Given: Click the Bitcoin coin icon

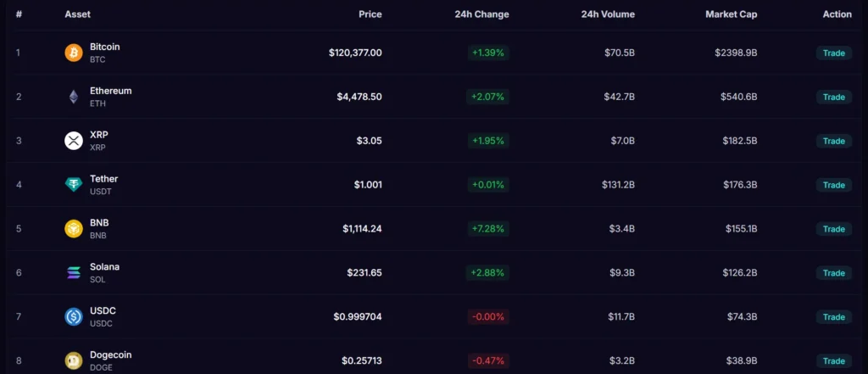Looking at the screenshot, I should point(74,53).
